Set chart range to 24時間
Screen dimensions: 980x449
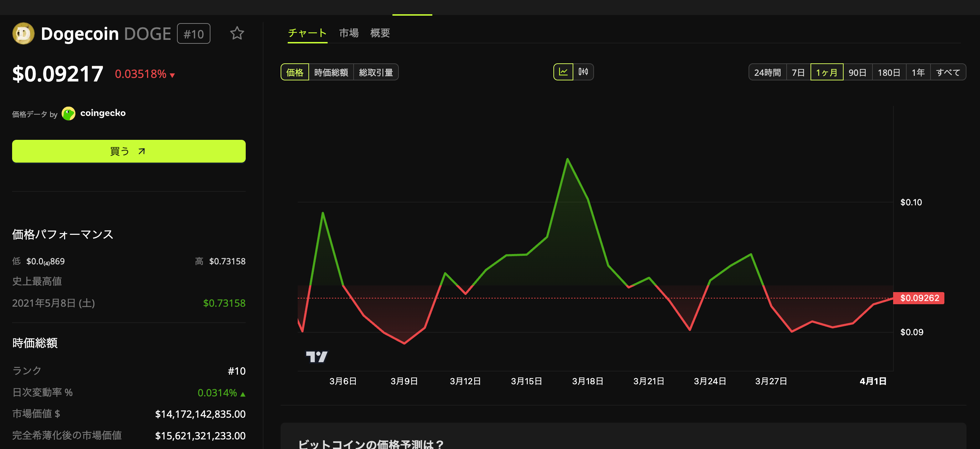point(767,72)
